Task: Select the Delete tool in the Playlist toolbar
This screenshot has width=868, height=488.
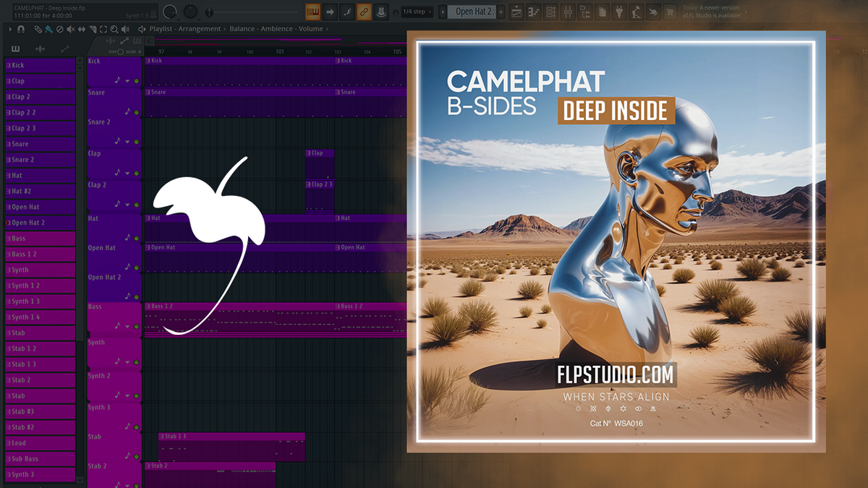Action: click(x=59, y=30)
